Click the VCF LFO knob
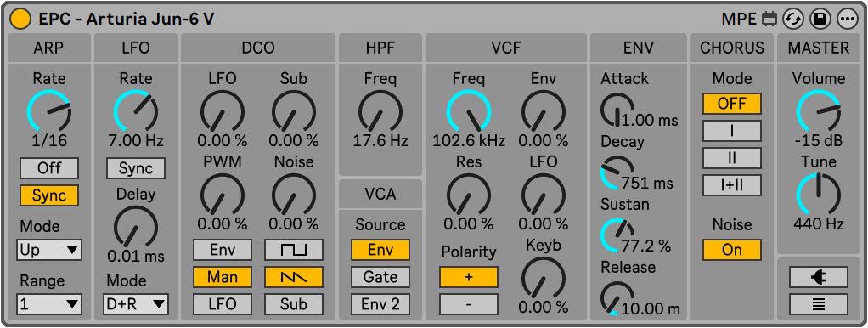This screenshot has height=328, width=868. (x=544, y=195)
